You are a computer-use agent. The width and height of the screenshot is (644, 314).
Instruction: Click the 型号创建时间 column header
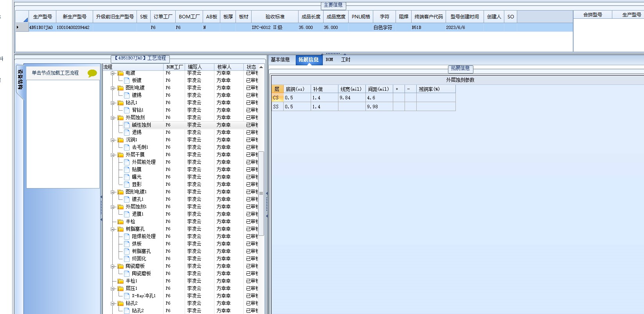464,17
